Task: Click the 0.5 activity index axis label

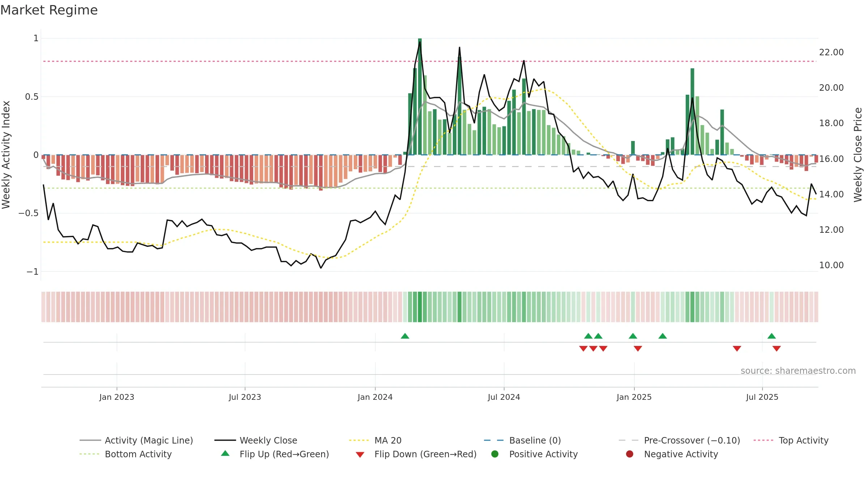Action: coord(32,97)
